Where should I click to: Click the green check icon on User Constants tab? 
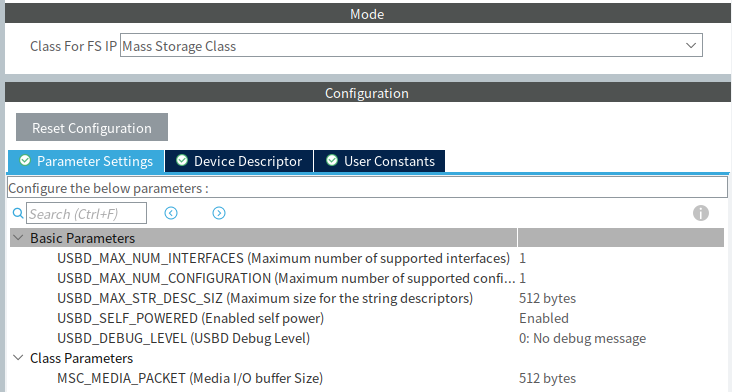[331, 161]
